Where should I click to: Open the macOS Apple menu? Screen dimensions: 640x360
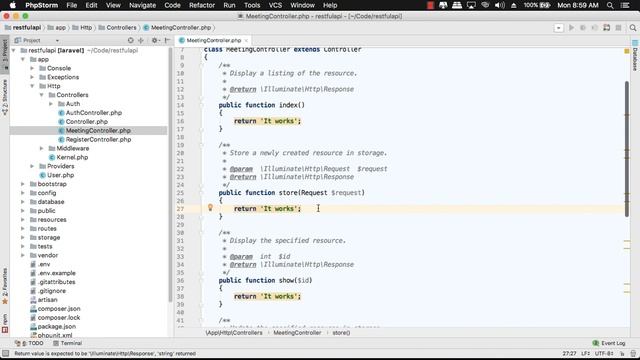(12, 5)
